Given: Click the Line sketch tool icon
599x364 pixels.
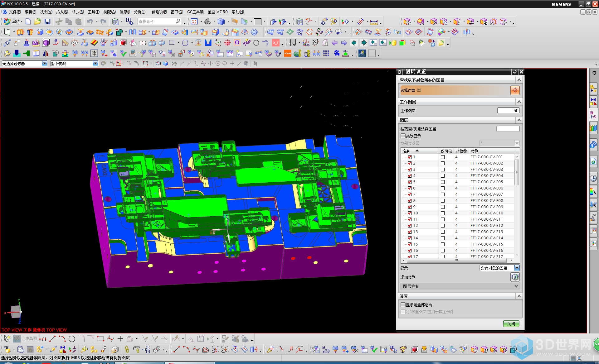Looking at the screenshot, I should coord(52,339).
